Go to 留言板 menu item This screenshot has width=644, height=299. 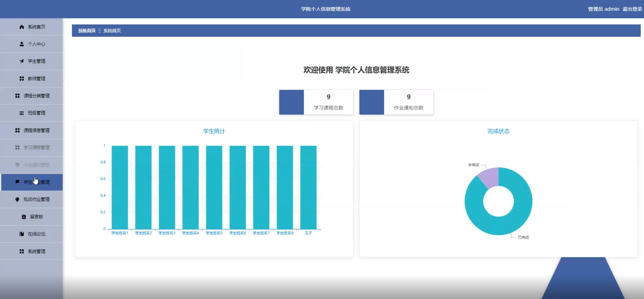[x=31, y=217]
